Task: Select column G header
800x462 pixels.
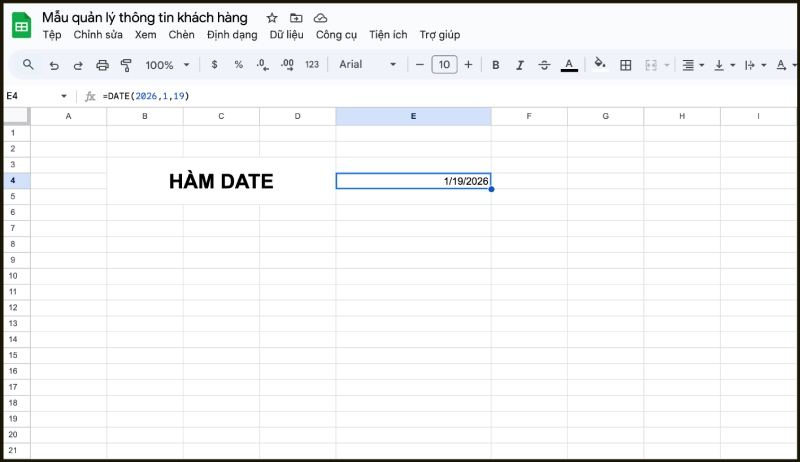Action: click(x=606, y=116)
